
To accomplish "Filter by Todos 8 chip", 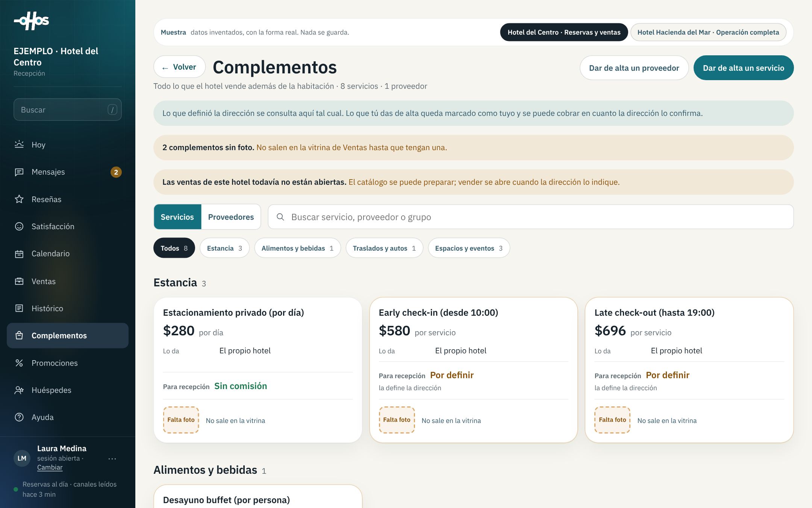I will pyautogui.click(x=174, y=248).
